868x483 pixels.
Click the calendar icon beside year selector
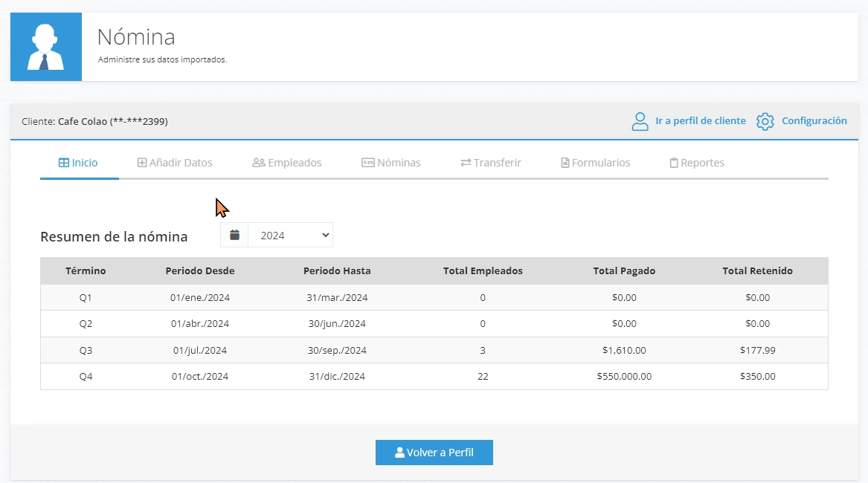click(x=235, y=235)
